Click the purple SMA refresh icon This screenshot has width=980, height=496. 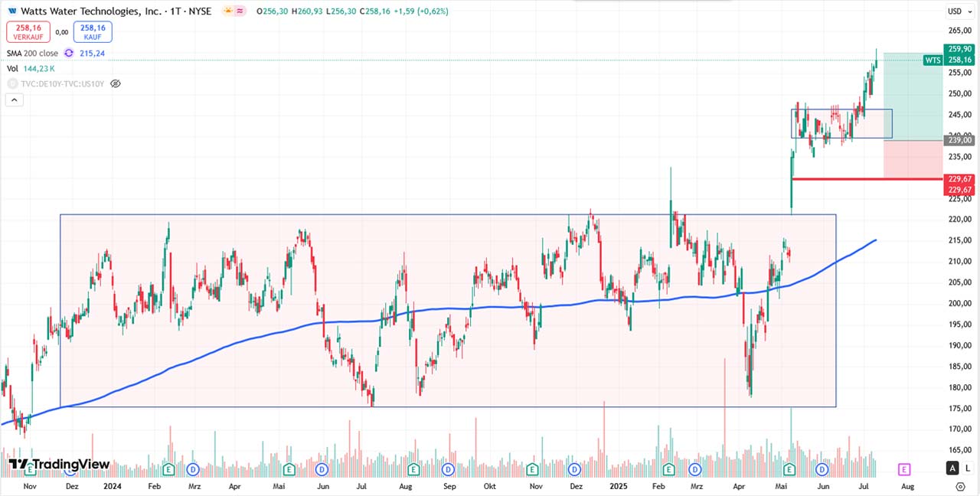(68, 54)
